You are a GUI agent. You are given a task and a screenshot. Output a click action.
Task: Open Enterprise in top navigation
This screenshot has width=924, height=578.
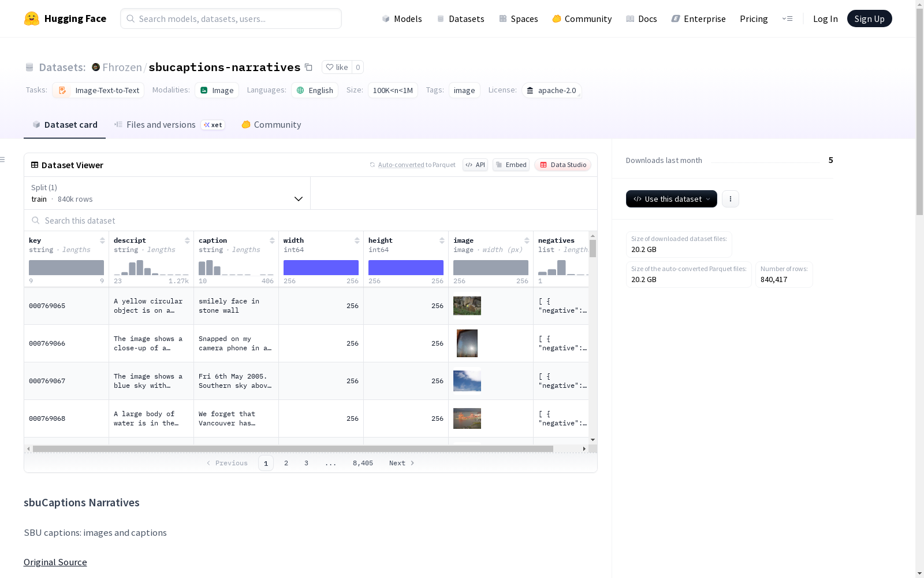pos(698,18)
